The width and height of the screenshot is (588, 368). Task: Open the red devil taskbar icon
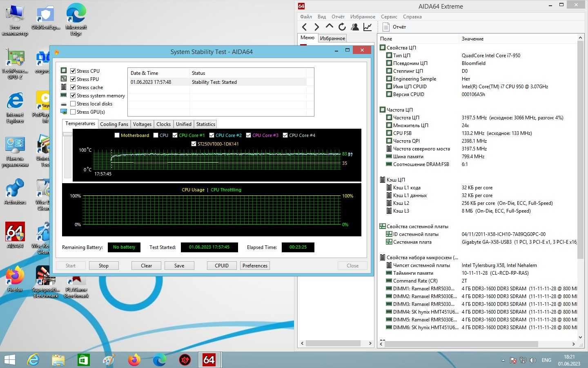(185, 360)
